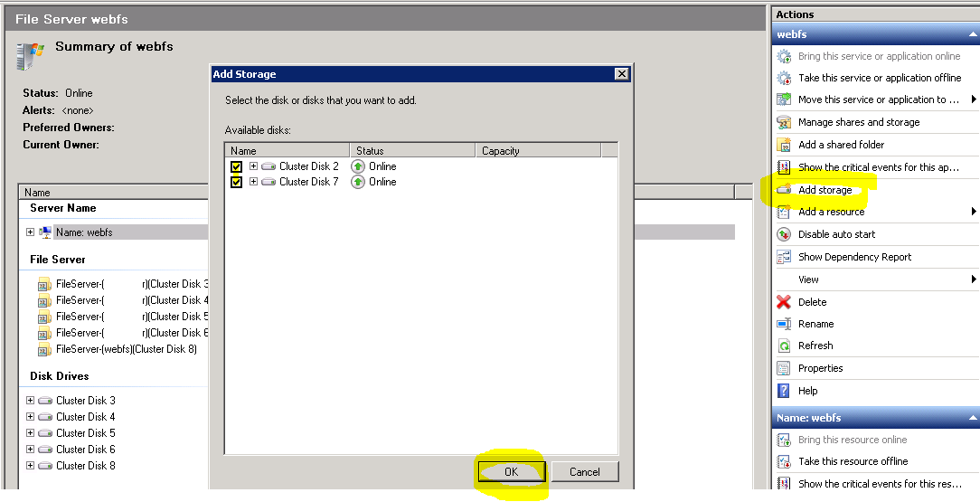This screenshot has width=980, height=502.
Task: Open the View submenu arrow
Action: pyautogui.click(x=974, y=279)
